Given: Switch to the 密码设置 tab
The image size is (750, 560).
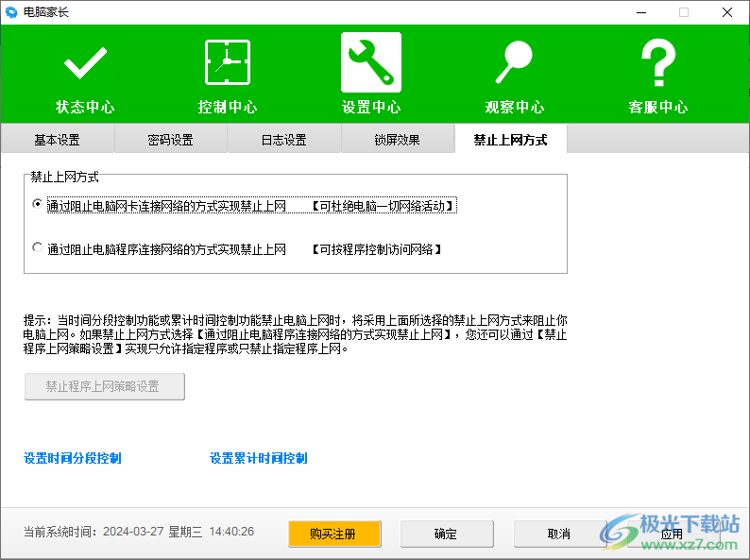Looking at the screenshot, I should [x=171, y=140].
